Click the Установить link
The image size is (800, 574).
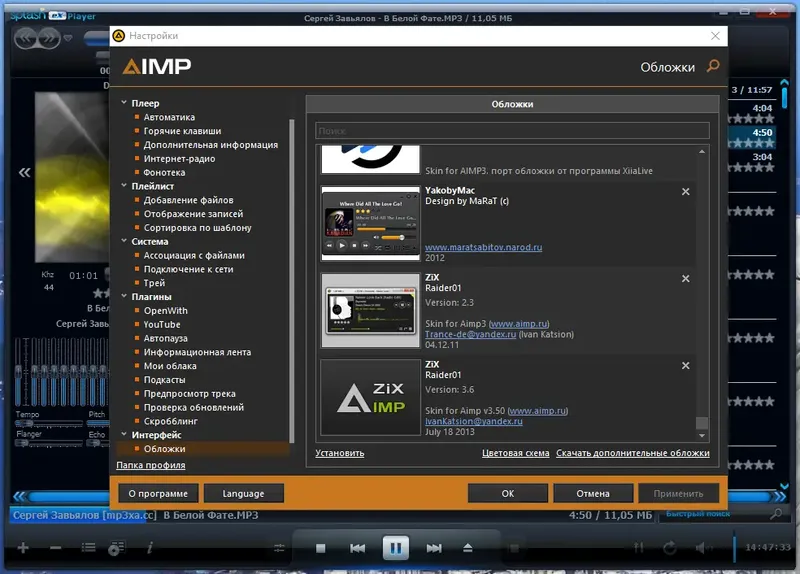(340, 453)
